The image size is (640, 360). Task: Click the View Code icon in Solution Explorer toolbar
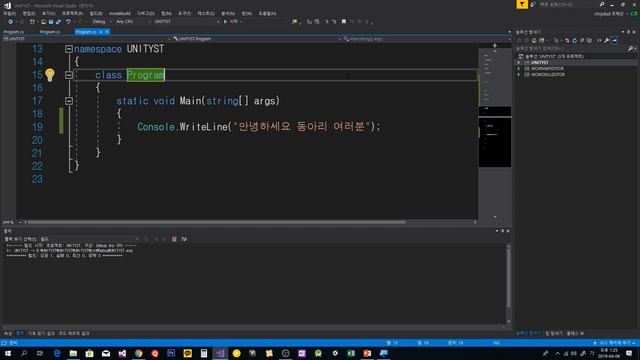click(x=599, y=40)
